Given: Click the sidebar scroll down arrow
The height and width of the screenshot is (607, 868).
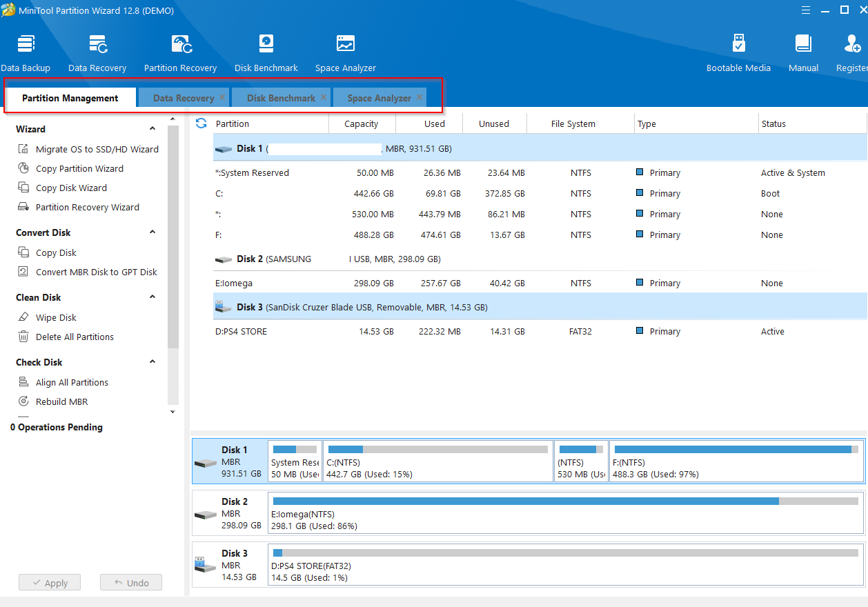Looking at the screenshot, I should pyautogui.click(x=172, y=412).
